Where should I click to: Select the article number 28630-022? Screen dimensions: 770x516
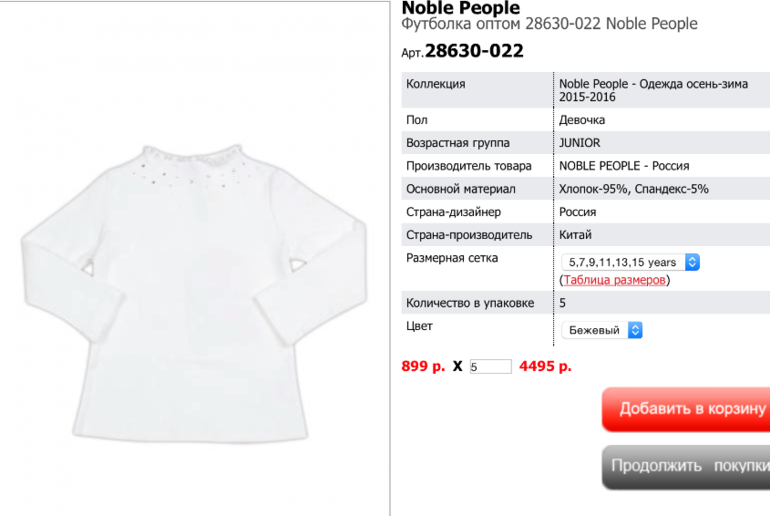[x=474, y=51]
